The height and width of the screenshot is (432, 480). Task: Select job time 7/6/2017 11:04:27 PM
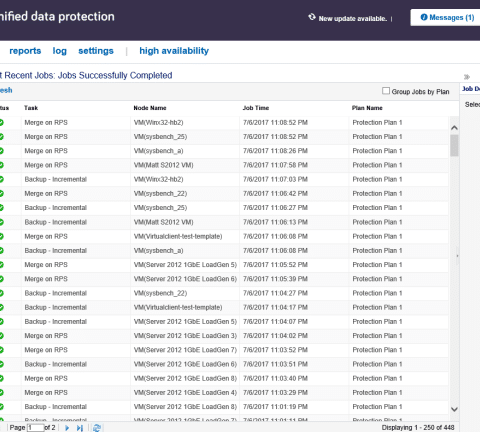(x=275, y=293)
